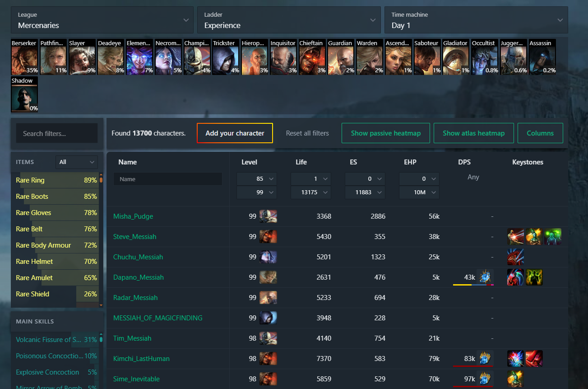Show the passive heatmap
The image size is (588, 389).
click(x=386, y=133)
